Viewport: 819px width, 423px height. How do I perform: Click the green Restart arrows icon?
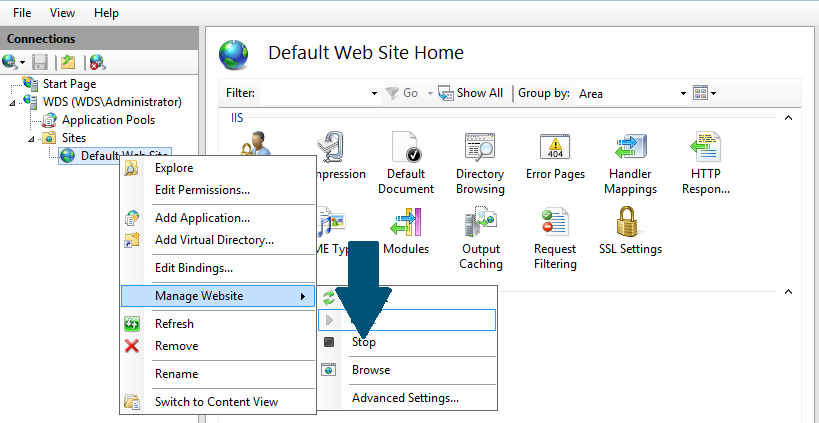tap(329, 298)
